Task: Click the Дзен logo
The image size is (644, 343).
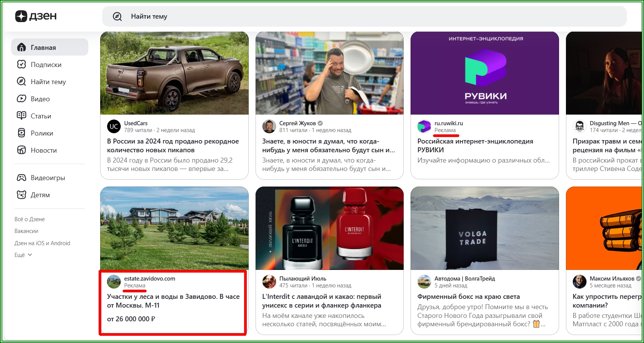Action: click(36, 16)
